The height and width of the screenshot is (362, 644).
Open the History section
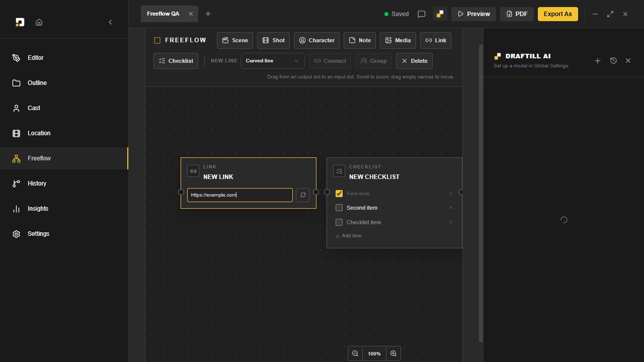(x=64, y=184)
